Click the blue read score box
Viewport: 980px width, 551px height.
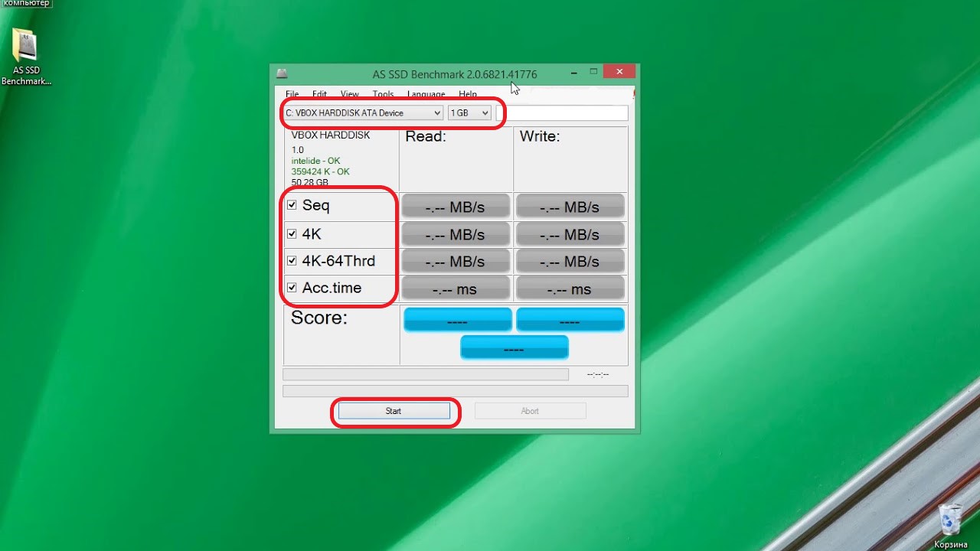pyautogui.click(x=457, y=320)
